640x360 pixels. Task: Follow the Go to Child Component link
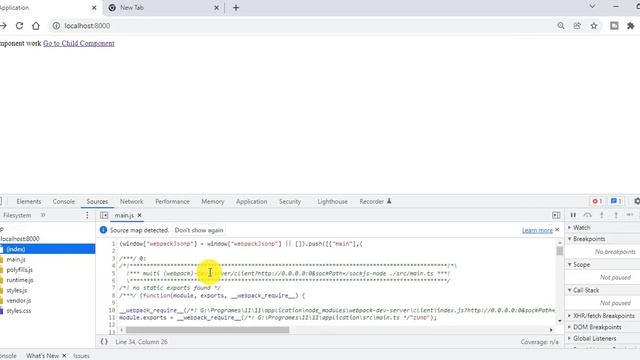click(x=79, y=43)
